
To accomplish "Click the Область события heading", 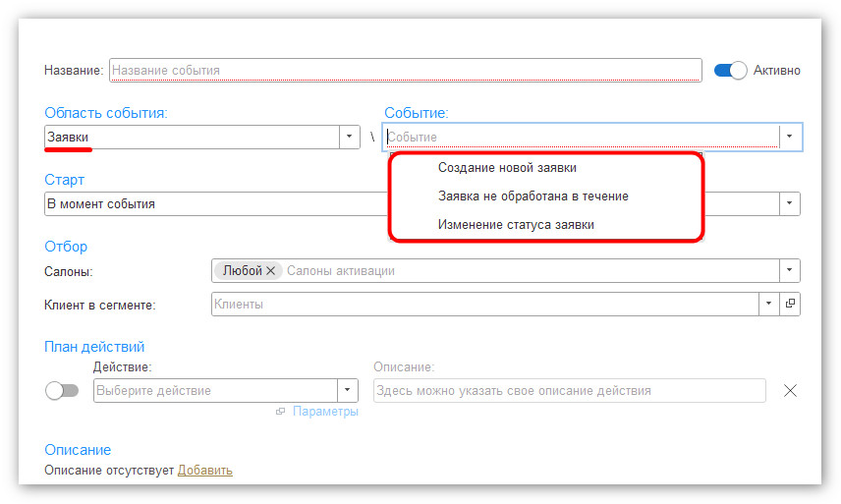I will tap(106, 113).
